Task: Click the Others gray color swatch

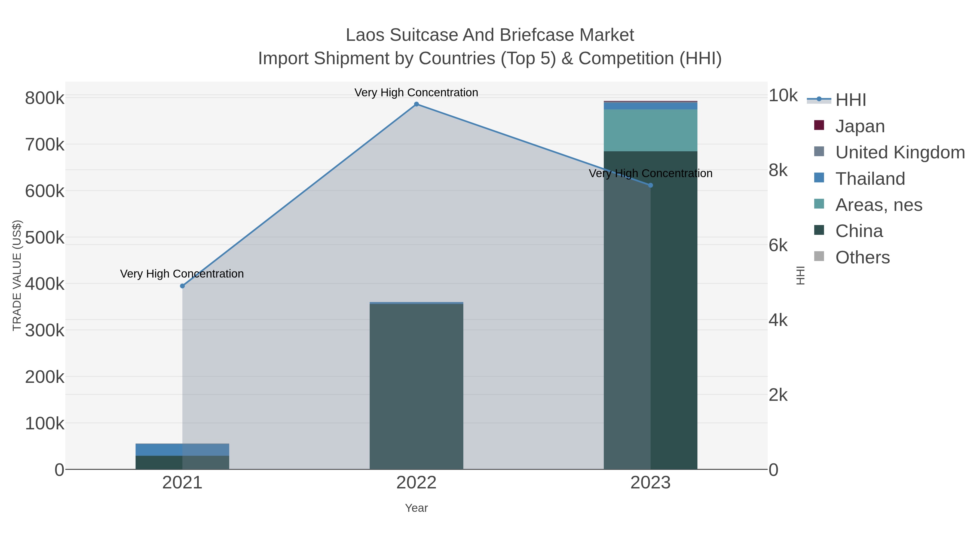Action: point(819,256)
